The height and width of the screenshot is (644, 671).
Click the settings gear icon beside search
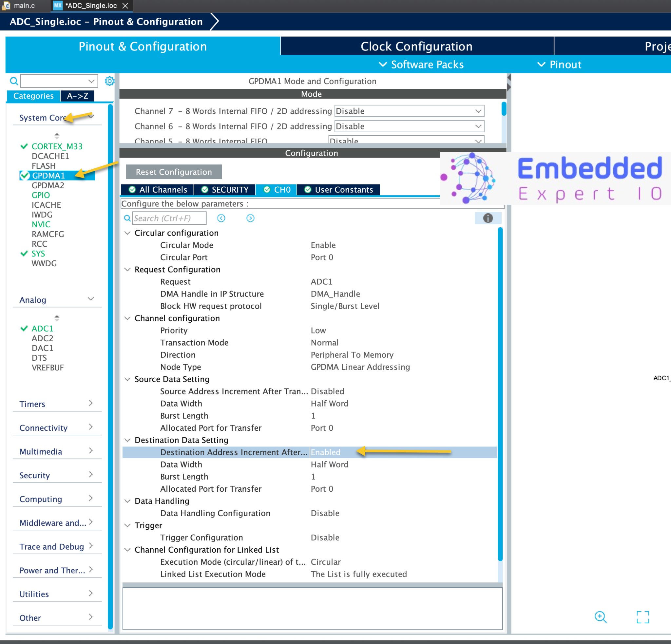coord(109,81)
